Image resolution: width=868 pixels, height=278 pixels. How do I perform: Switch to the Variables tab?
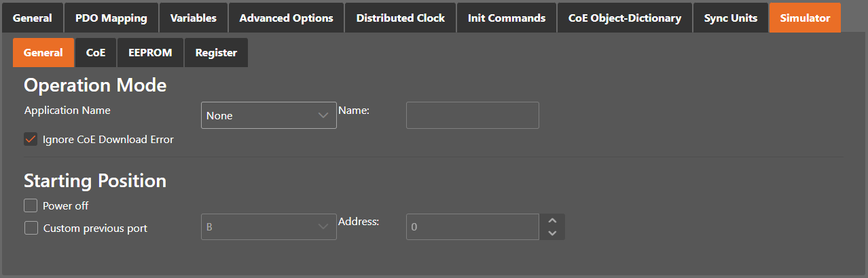coord(193,18)
